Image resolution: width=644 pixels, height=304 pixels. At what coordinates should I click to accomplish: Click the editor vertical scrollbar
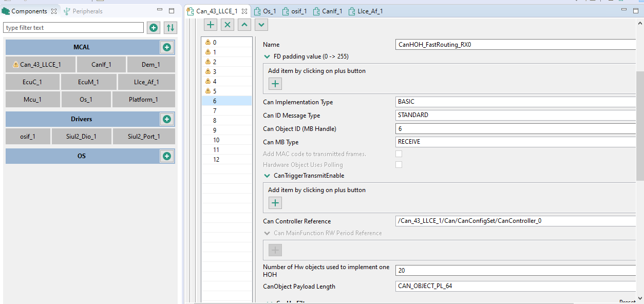click(640, 126)
